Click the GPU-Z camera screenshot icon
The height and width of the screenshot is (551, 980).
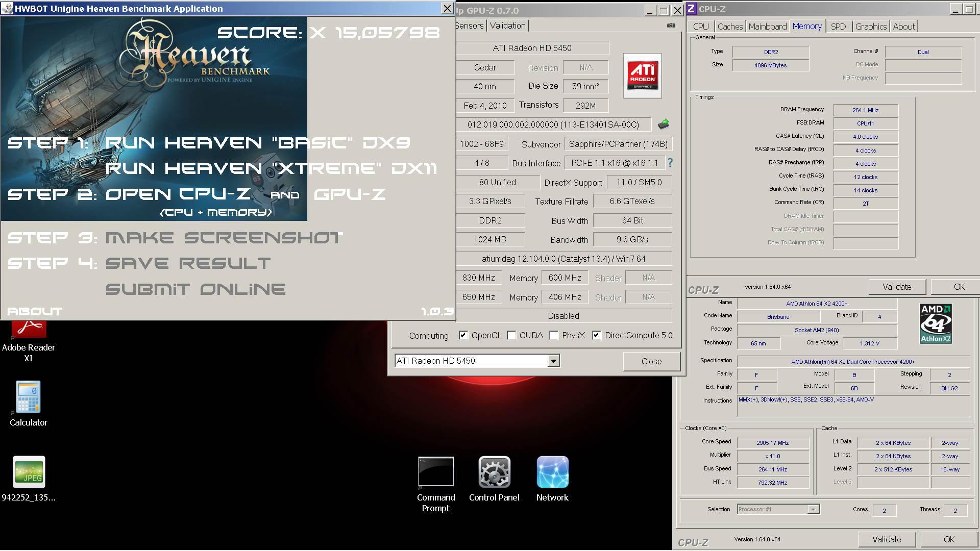pyautogui.click(x=671, y=26)
